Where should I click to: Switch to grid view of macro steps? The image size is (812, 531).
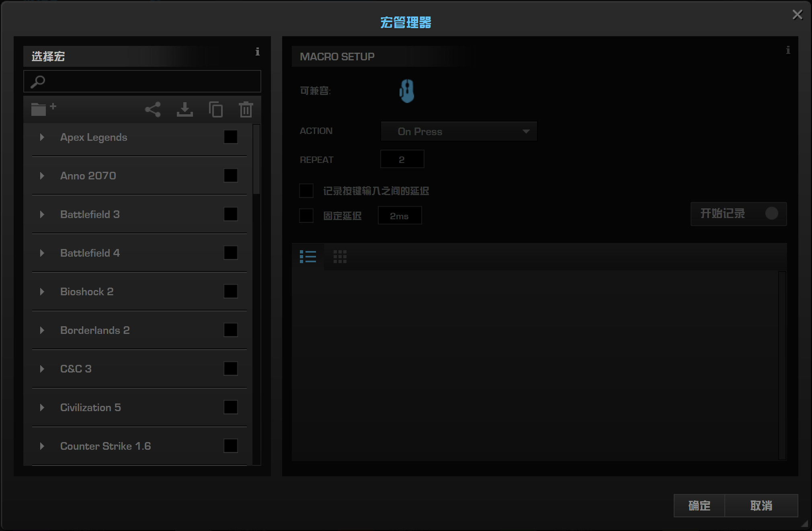tap(340, 257)
